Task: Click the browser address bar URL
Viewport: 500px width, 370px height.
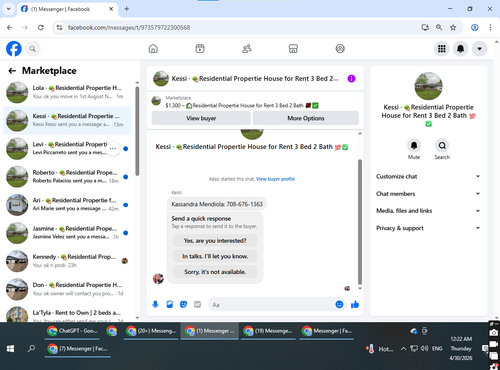Action: (129, 27)
